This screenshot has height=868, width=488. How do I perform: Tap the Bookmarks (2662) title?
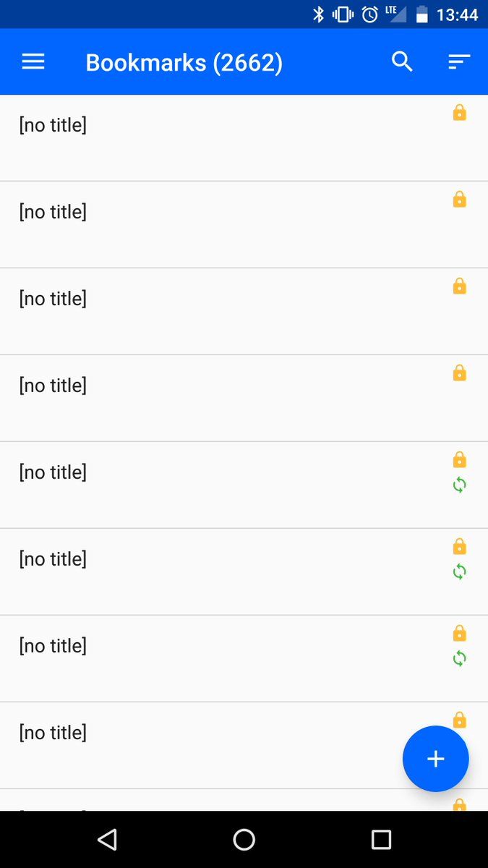(184, 63)
